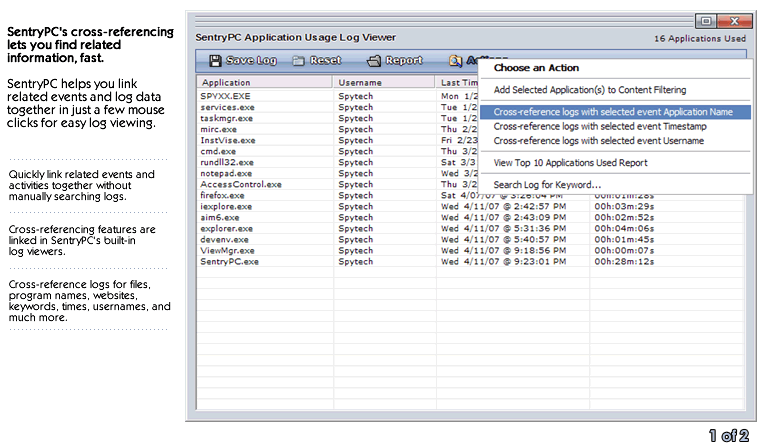Screen dimensions: 761x445
Task: Select the mirc.exe entry
Action: pyautogui.click(x=218, y=130)
